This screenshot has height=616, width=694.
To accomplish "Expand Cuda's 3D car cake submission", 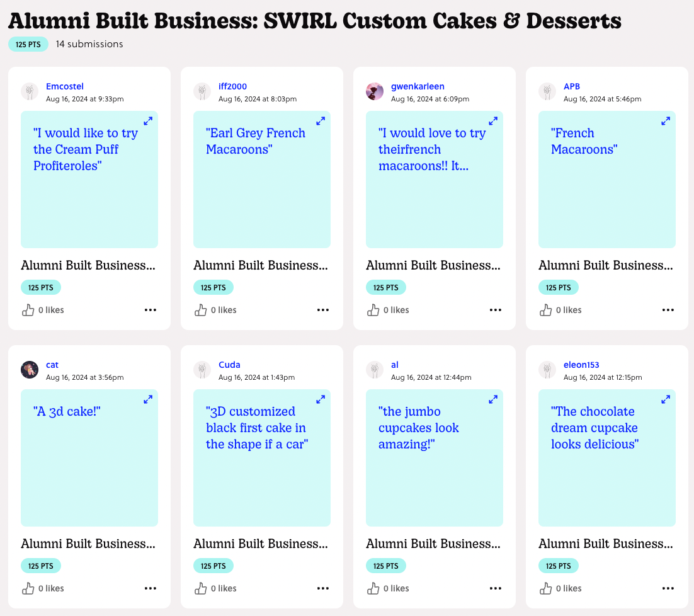I will (x=320, y=399).
